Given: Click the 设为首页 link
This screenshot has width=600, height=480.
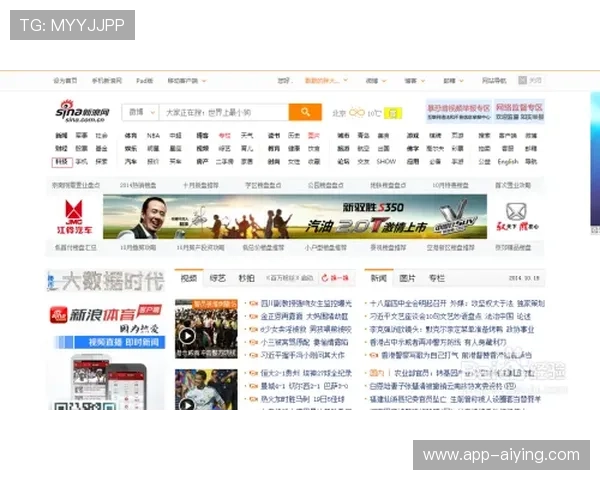Looking at the screenshot, I should click(65, 81).
